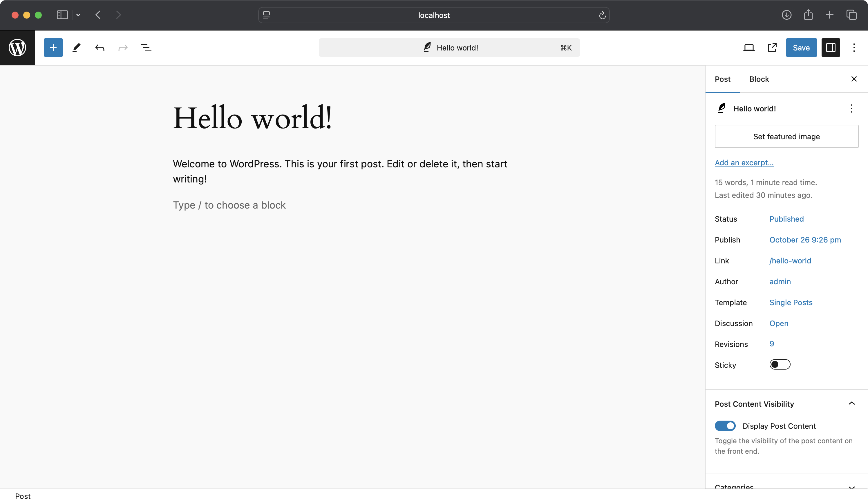Screen dimensions: 868x503
Task: Toggle the Settings panel icon
Action: pos(831,47)
